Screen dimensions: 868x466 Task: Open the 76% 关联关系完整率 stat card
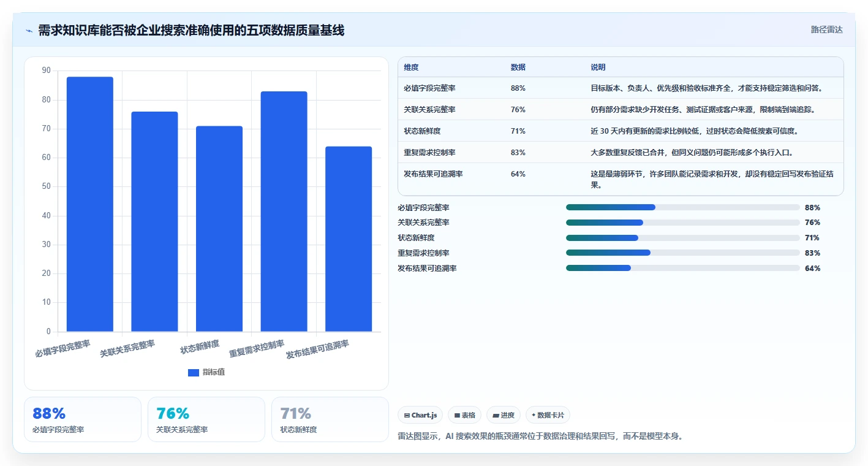[x=206, y=419]
